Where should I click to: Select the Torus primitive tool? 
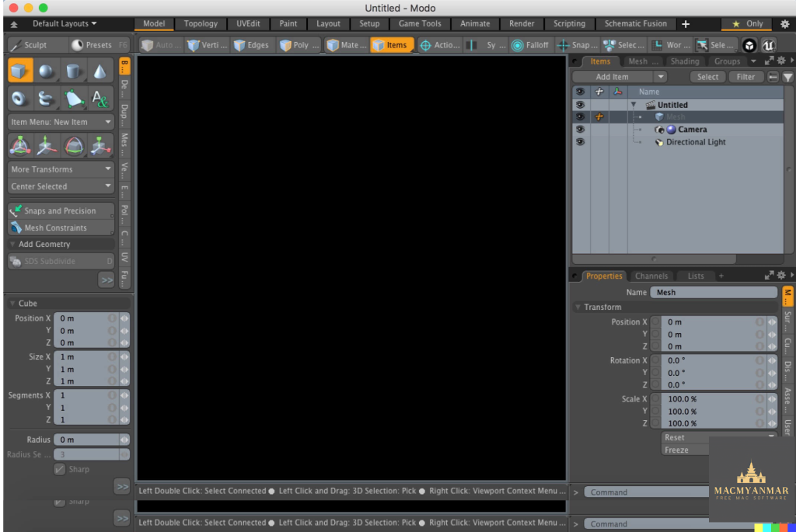pos(20,98)
